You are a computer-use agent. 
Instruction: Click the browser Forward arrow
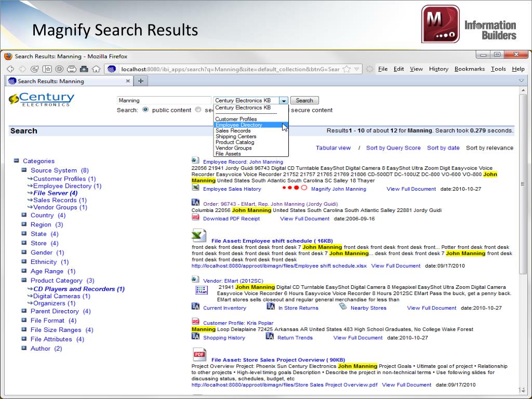point(22,69)
